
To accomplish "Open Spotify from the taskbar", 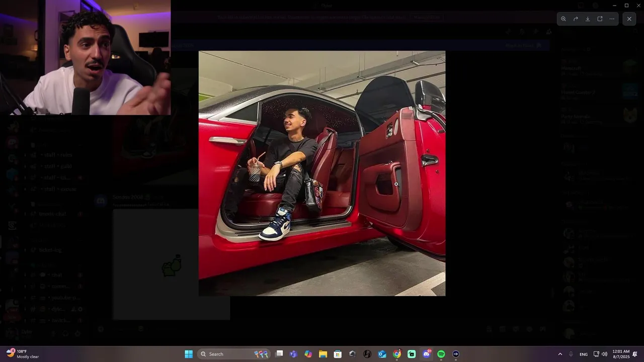I will pyautogui.click(x=441, y=354).
